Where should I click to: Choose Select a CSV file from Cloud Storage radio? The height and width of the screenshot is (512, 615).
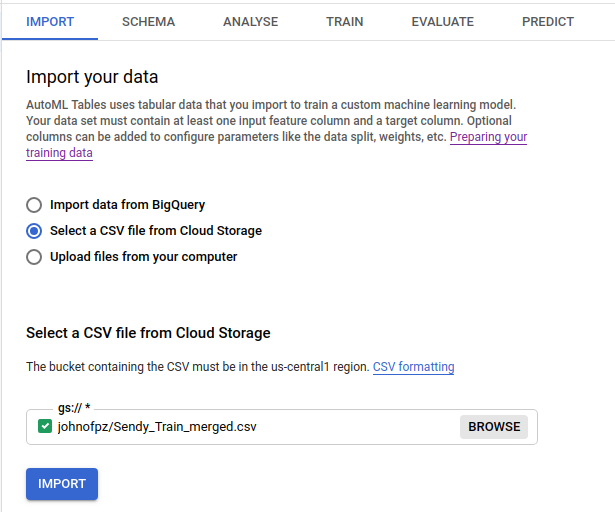[x=34, y=231]
